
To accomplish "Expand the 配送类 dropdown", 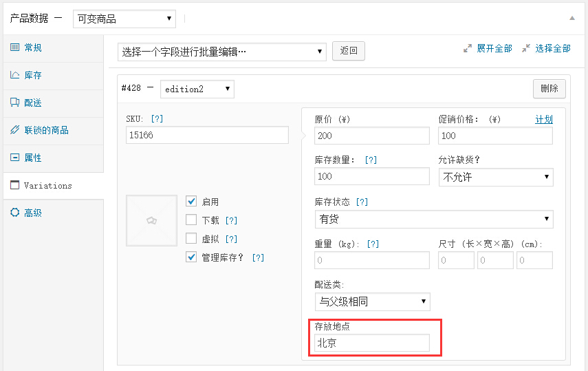I will coord(372,301).
